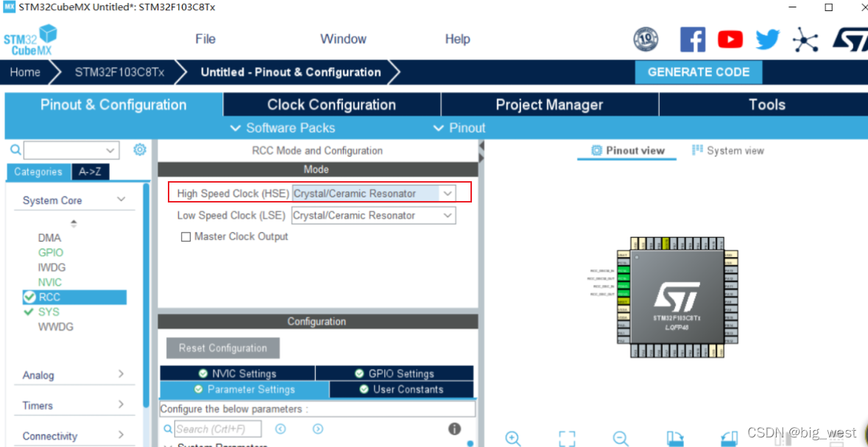Screen dimensions: 868x447
Task: Open the NVIC Settings tab
Action: click(x=238, y=374)
